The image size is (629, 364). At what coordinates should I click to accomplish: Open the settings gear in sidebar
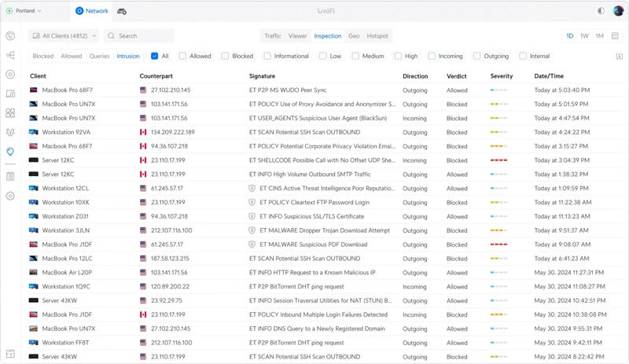[x=10, y=196]
